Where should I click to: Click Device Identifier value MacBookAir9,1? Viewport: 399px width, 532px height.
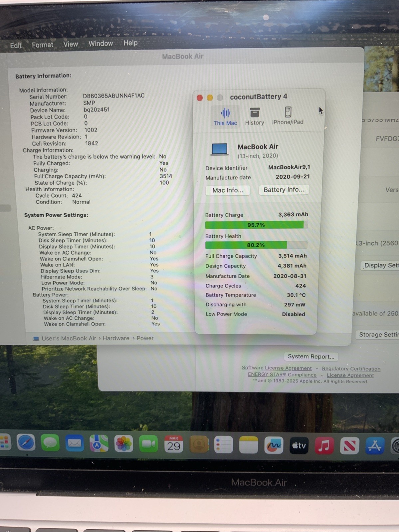click(289, 167)
